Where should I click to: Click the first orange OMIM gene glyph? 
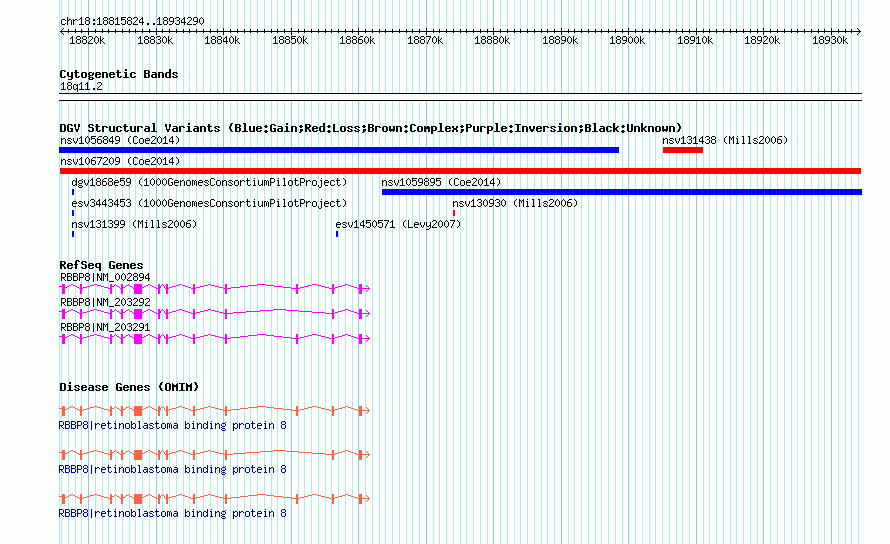coord(215,410)
